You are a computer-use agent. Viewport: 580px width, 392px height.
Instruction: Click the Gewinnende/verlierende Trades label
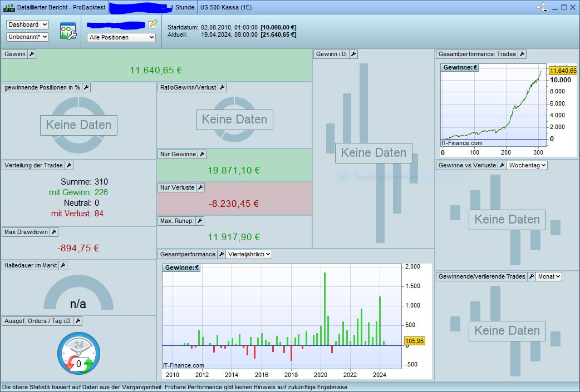[482, 276]
